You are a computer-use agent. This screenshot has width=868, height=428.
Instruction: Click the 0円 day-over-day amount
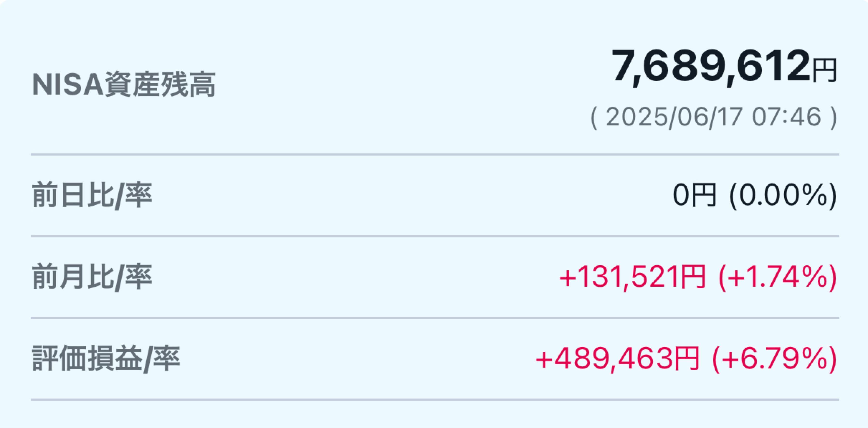point(694,195)
